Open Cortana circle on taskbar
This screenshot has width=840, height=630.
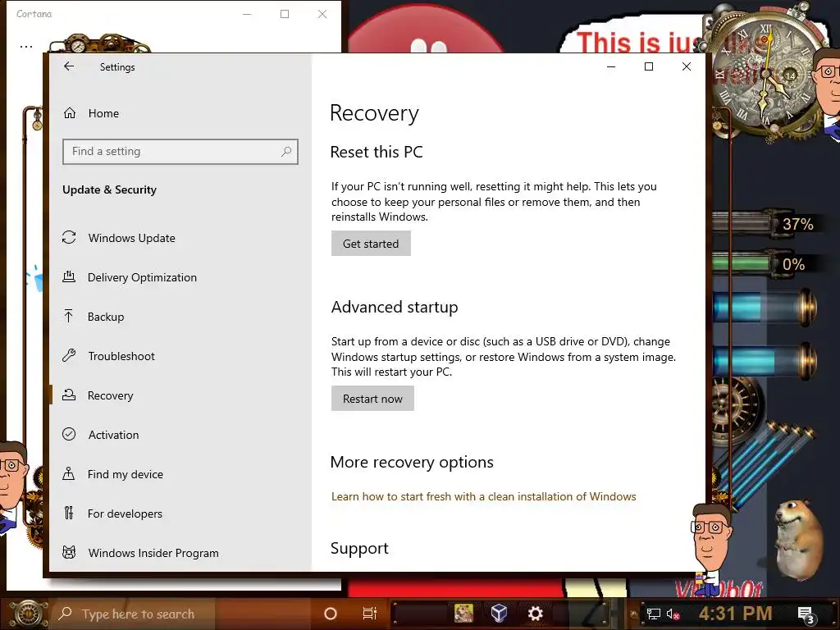click(331, 614)
